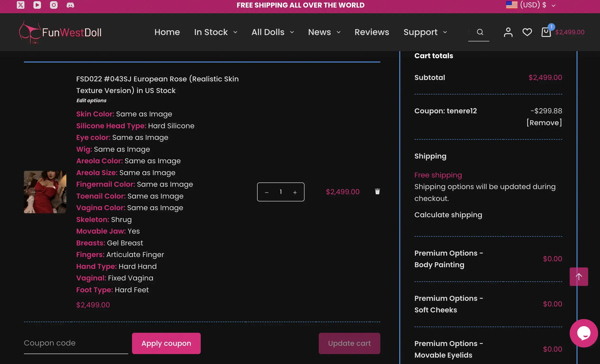Open the YouTube social link
Viewport: 600px width, 364px height.
tap(37, 5)
